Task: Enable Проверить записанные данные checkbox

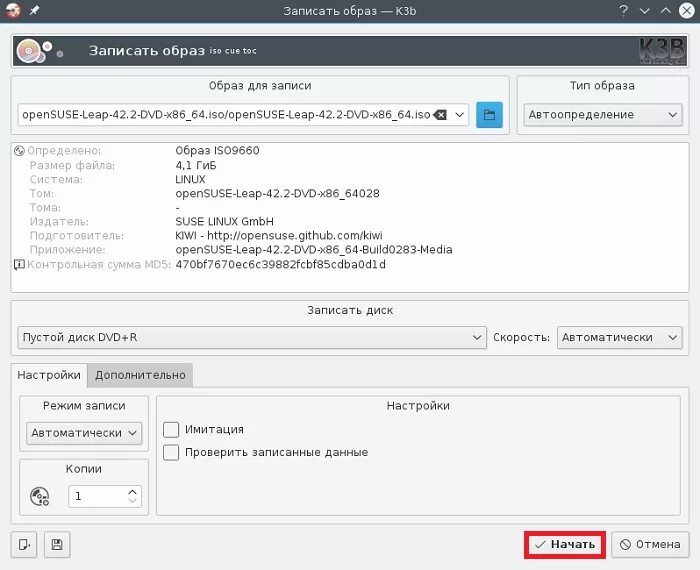Action: tap(171, 452)
